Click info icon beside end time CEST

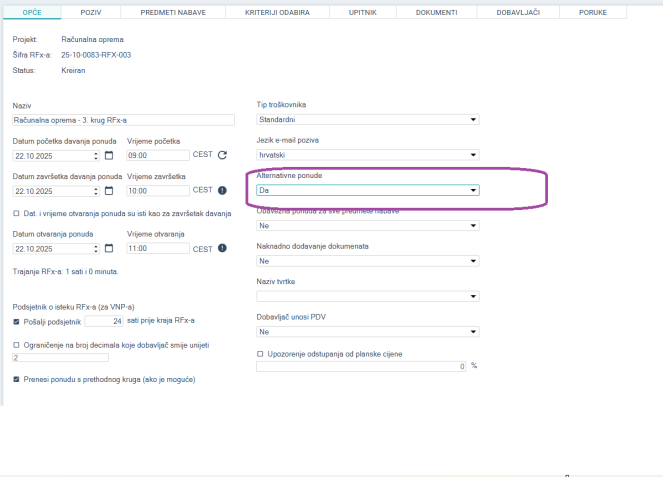(222, 190)
